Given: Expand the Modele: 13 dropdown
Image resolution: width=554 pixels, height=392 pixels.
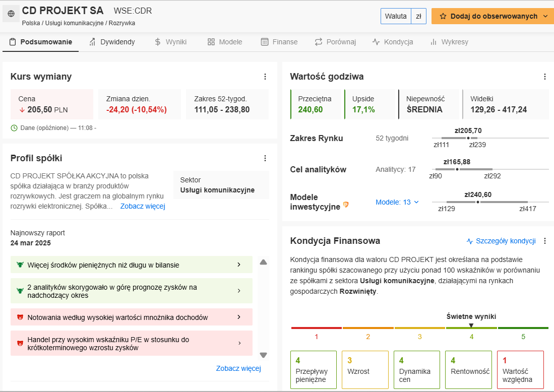Looking at the screenshot, I should click(x=397, y=202).
